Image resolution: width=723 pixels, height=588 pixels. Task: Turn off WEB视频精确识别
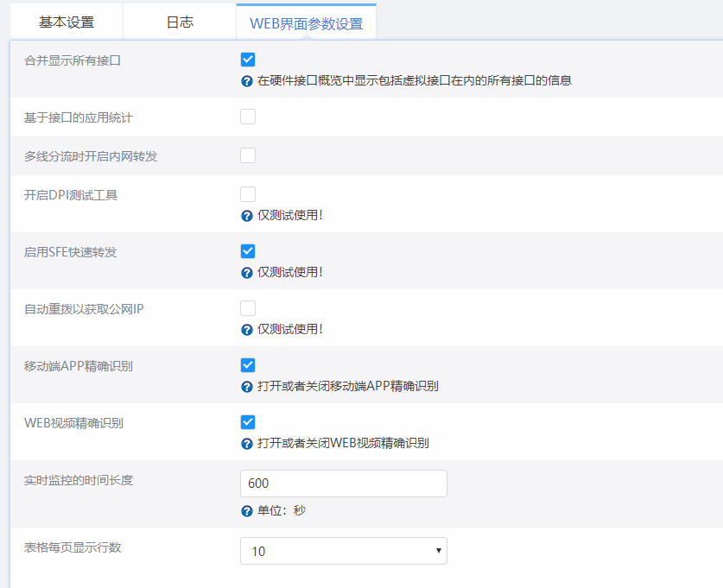coord(248,422)
